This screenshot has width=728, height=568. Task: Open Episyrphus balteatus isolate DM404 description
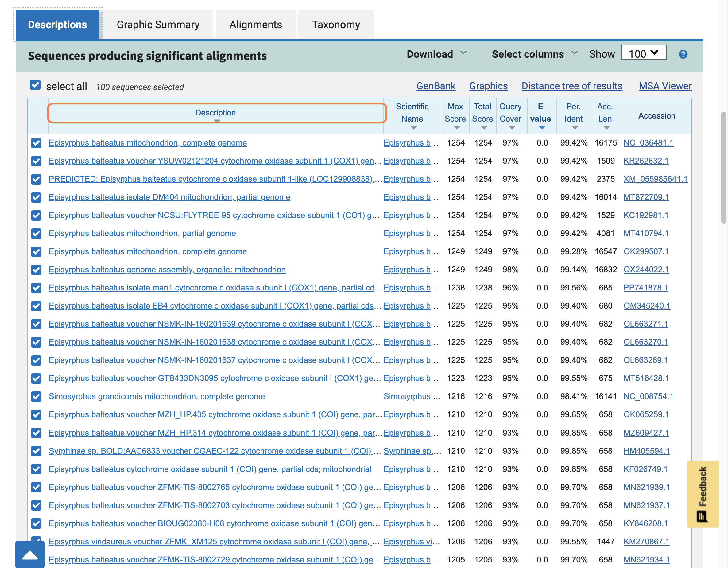pos(169,197)
